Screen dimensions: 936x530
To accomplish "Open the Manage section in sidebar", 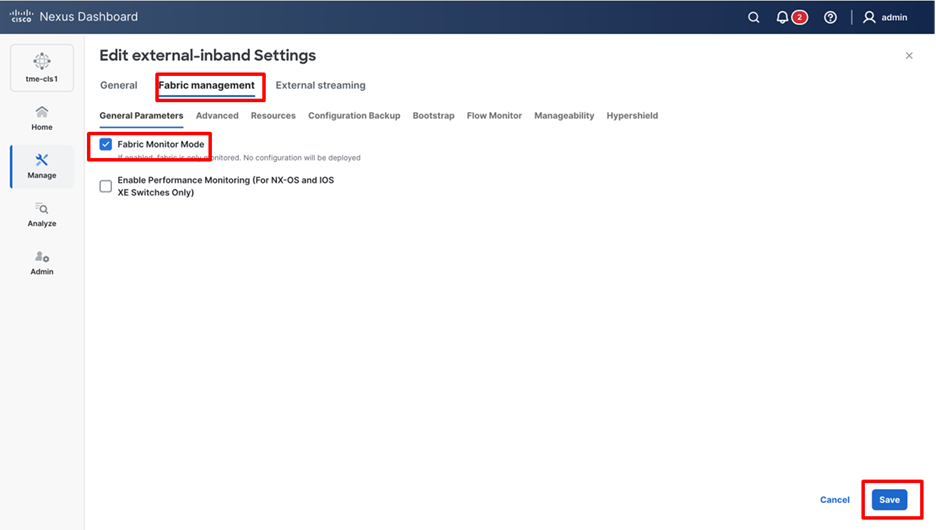I will coord(42,167).
